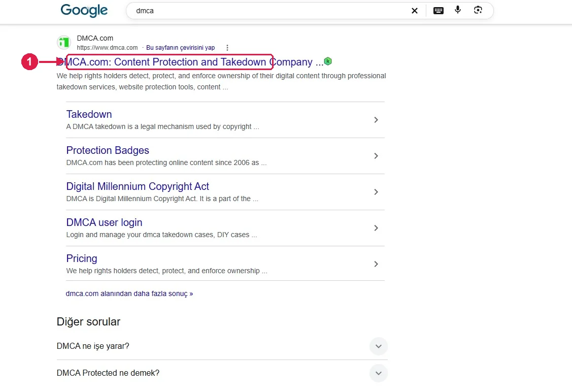Viewport: 572px width, 392px height.
Task: Expand DMCA ne işe yarar question arrow
Action: [378, 346]
